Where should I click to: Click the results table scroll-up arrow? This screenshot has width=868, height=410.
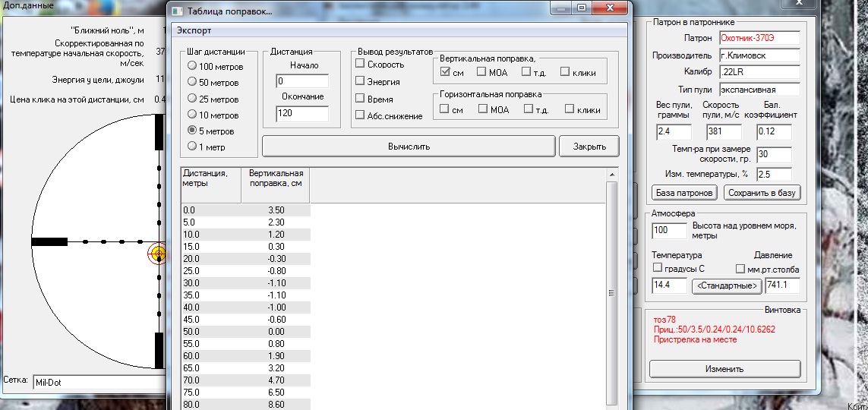click(x=611, y=175)
